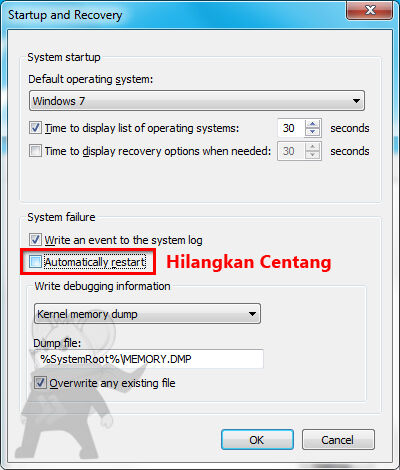Tick the 'Automatically restart' checkbox
400x470 pixels.
tap(35, 262)
